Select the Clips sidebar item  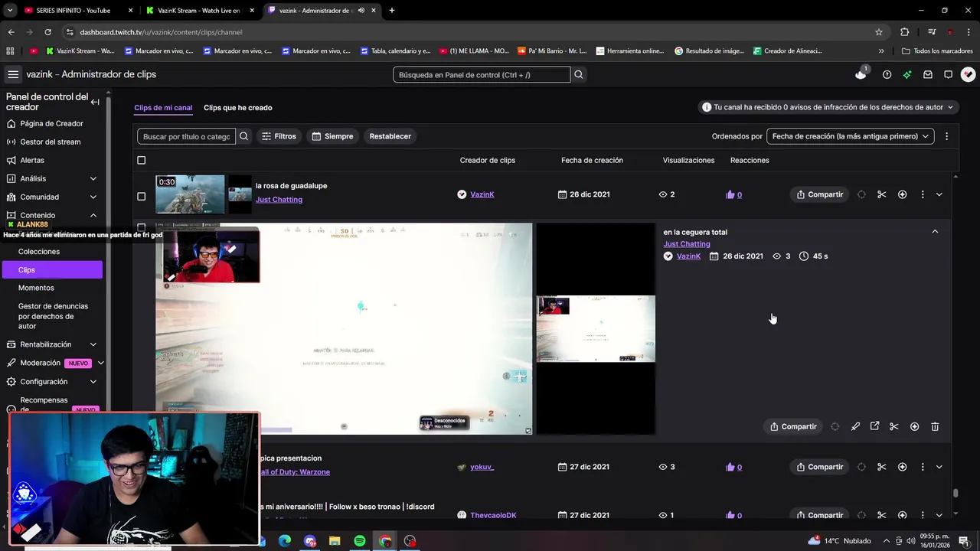pyautogui.click(x=52, y=269)
